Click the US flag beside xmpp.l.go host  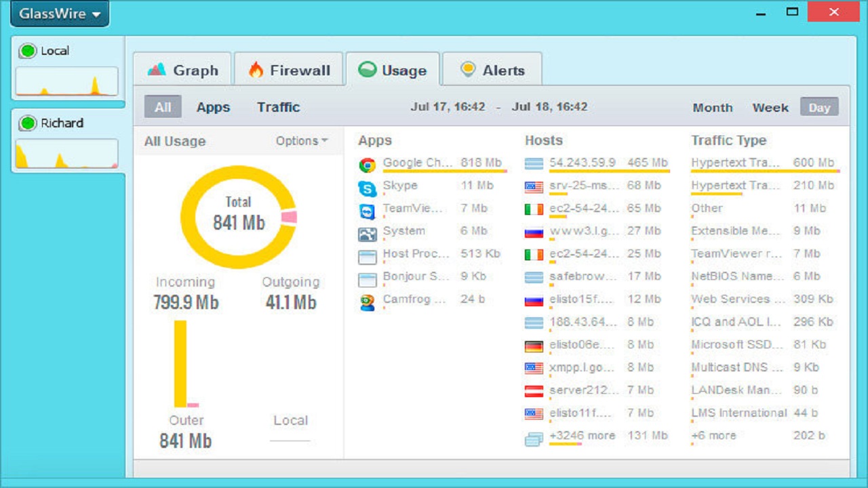(534, 368)
